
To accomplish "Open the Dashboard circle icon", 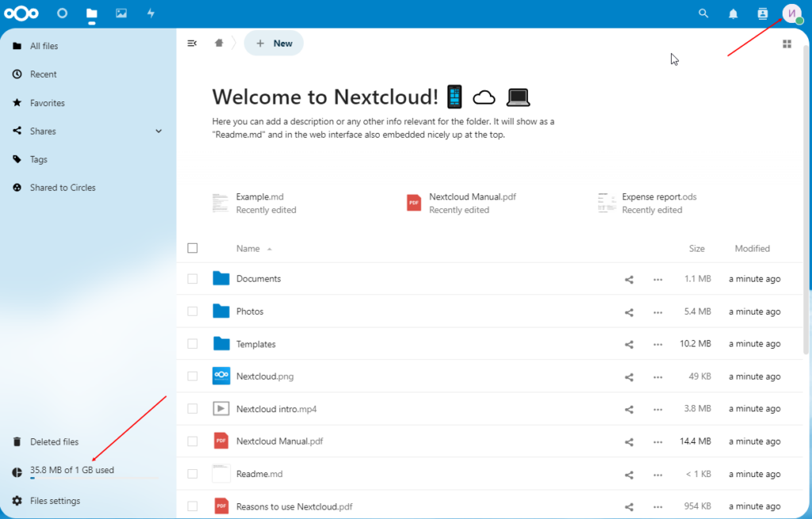I will 62,13.
